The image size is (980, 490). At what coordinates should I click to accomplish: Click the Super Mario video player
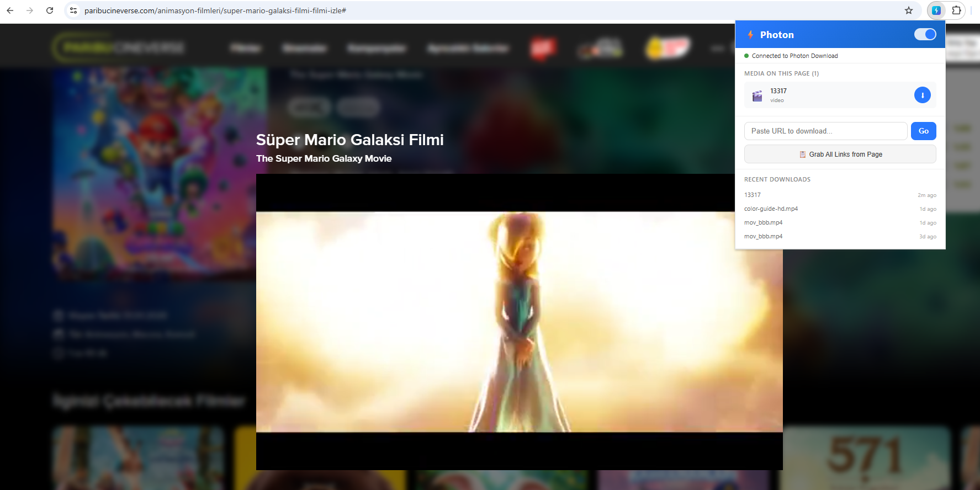click(x=519, y=322)
